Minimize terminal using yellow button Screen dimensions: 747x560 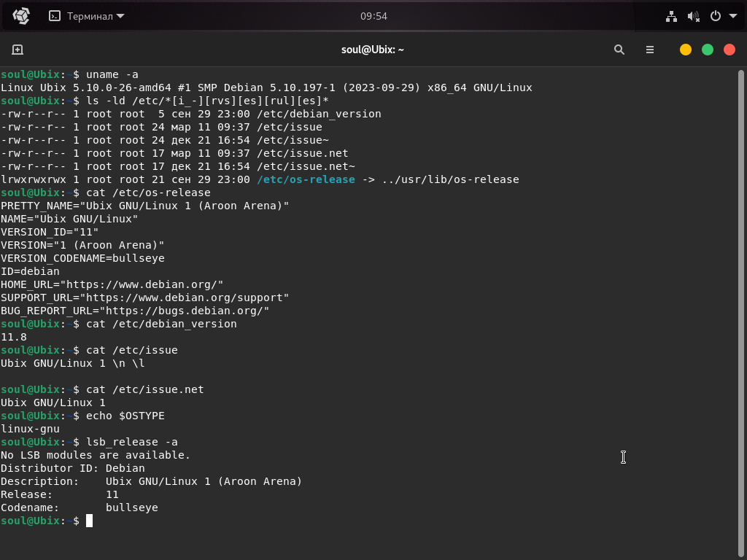[686, 50]
